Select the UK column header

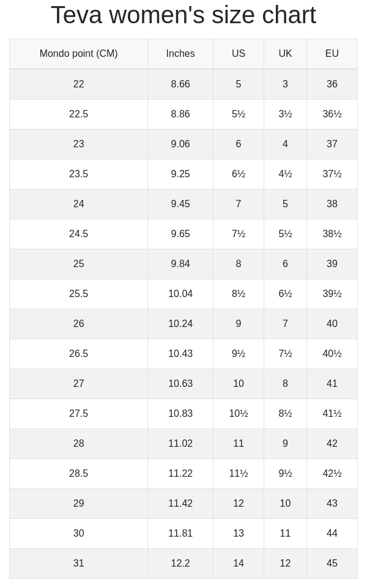click(285, 54)
